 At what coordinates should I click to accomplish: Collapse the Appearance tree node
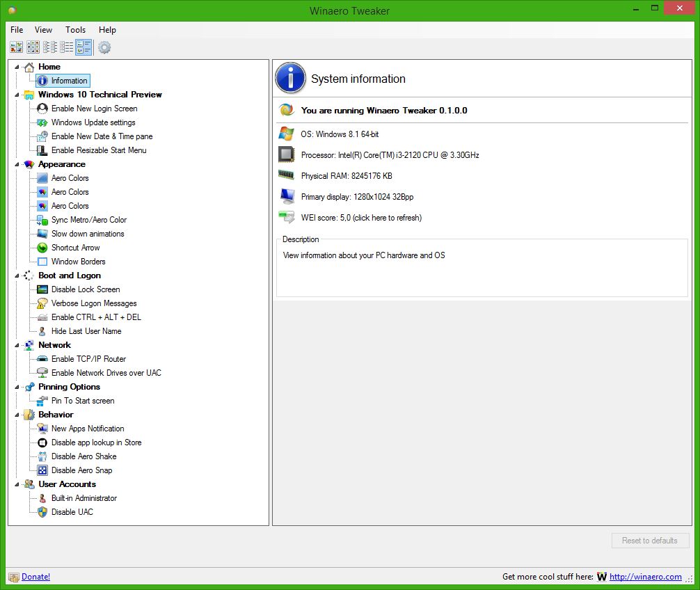tap(17, 164)
